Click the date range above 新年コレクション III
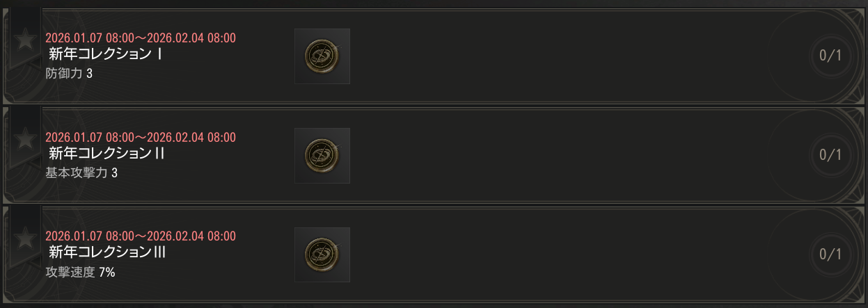 [140, 236]
